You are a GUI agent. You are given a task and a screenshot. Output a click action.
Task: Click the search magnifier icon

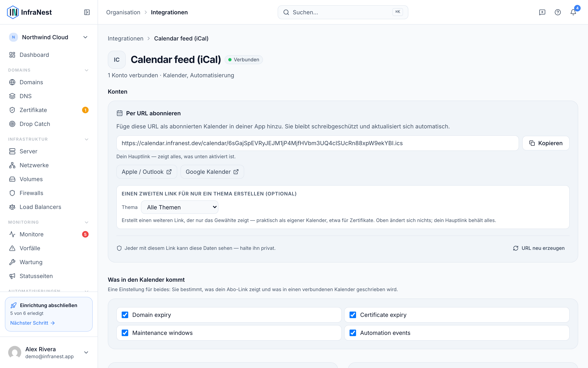(x=286, y=12)
